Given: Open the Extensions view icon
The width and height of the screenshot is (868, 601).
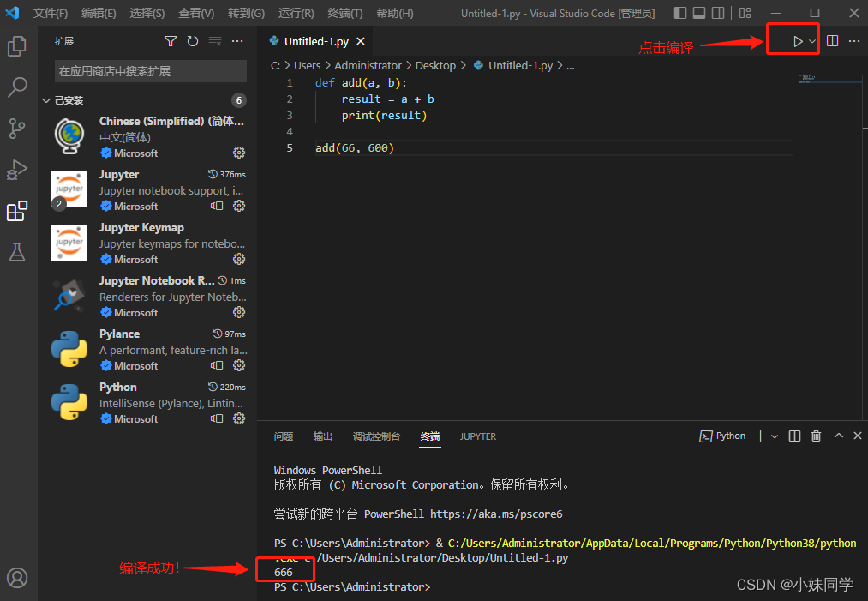Looking at the screenshot, I should (x=16, y=211).
